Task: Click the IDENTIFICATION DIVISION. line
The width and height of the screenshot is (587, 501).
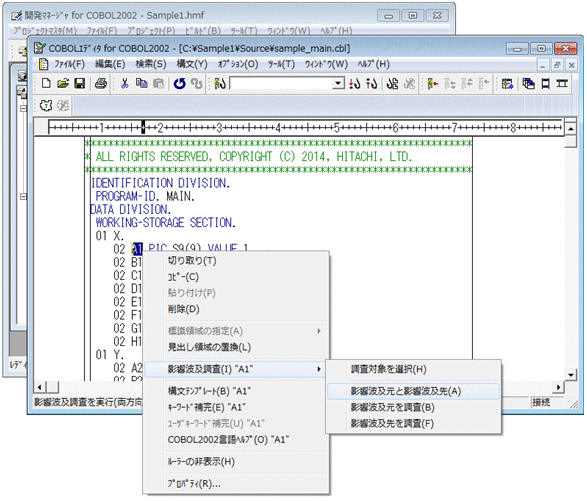Action: pos(160,183)
